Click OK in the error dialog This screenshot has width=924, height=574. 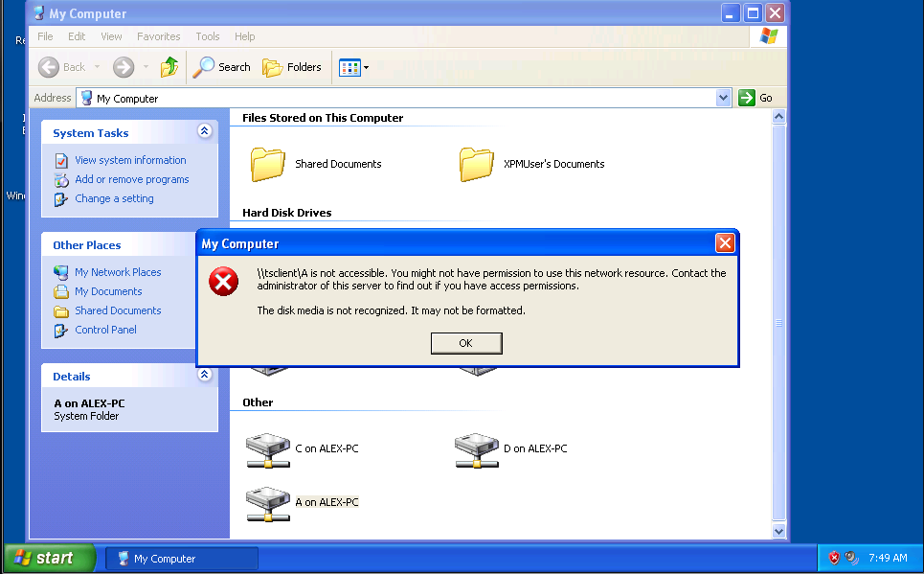(x=466, y=343)
